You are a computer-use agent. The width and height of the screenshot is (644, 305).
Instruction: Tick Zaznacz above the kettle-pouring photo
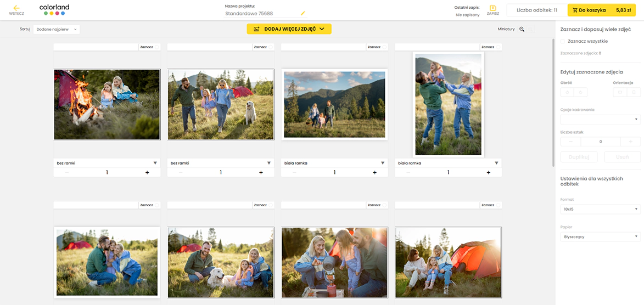pos(384,205)
